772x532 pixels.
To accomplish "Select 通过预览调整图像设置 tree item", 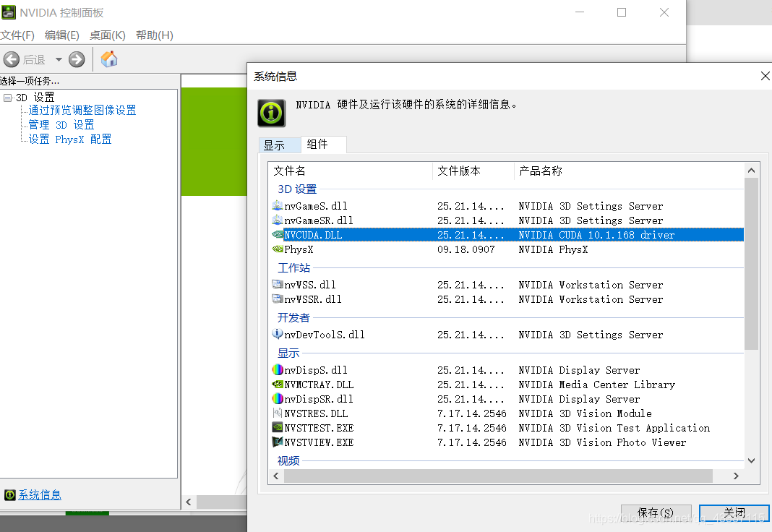I will [82, 111].
